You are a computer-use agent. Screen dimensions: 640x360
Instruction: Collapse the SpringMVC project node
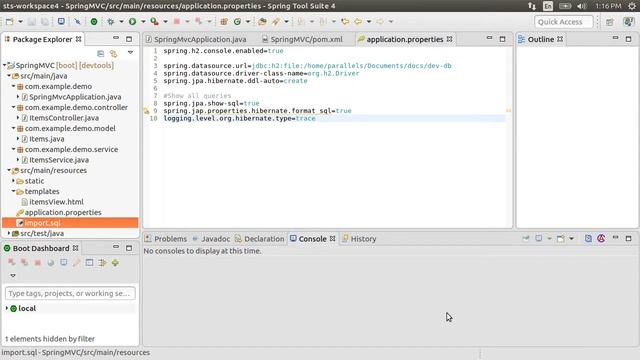(4, 65)
